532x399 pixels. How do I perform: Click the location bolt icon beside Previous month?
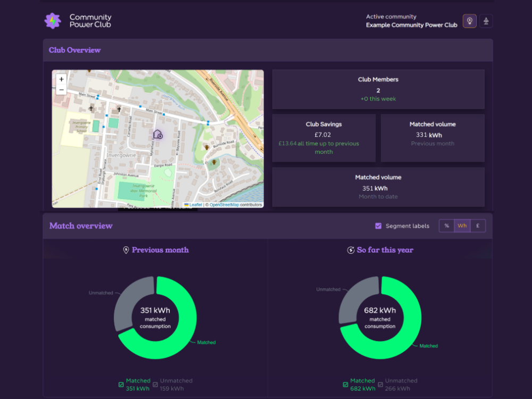click(126, 250)
